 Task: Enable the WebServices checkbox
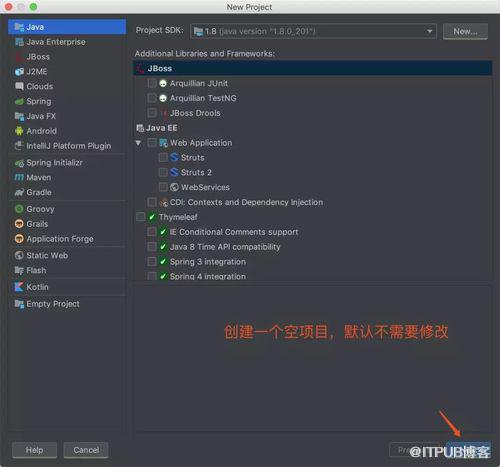(x=163, y=187)
